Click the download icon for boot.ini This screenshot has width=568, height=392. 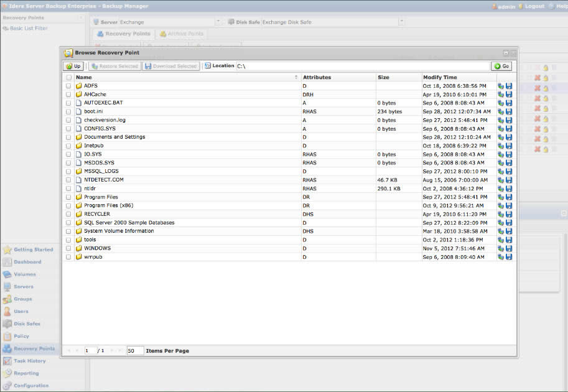click(x=509, y=111)
